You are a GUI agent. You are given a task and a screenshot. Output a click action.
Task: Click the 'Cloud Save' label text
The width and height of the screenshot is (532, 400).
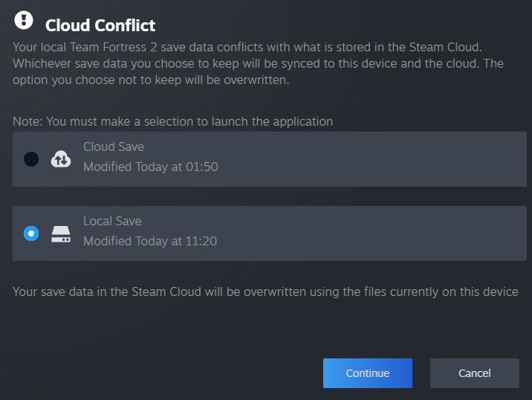click(114, 146)
